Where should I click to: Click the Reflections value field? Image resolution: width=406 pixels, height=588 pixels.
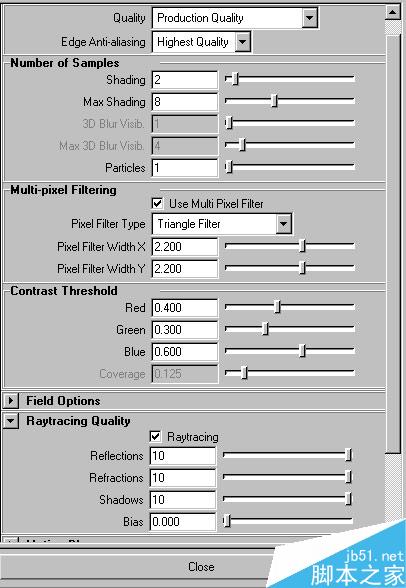click(183, 456)
